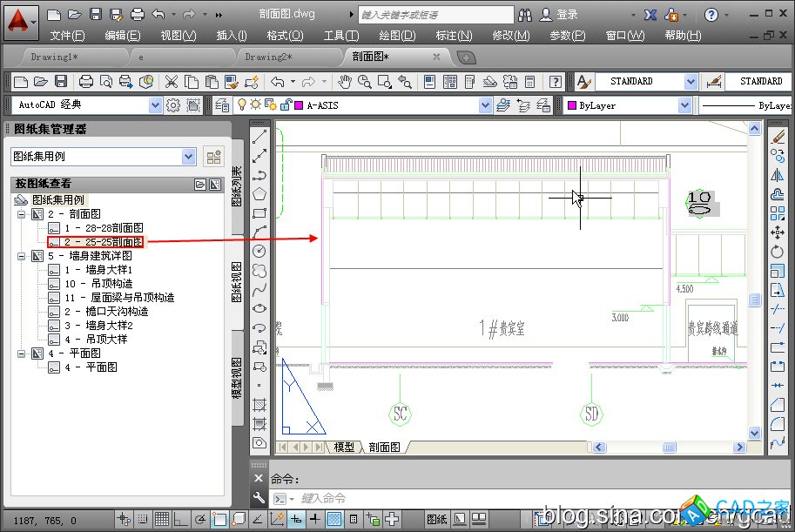Click the Hatch tool icon
Image resolution: width=795 pixels, height=532 pixels.
[x=259, y=405]
